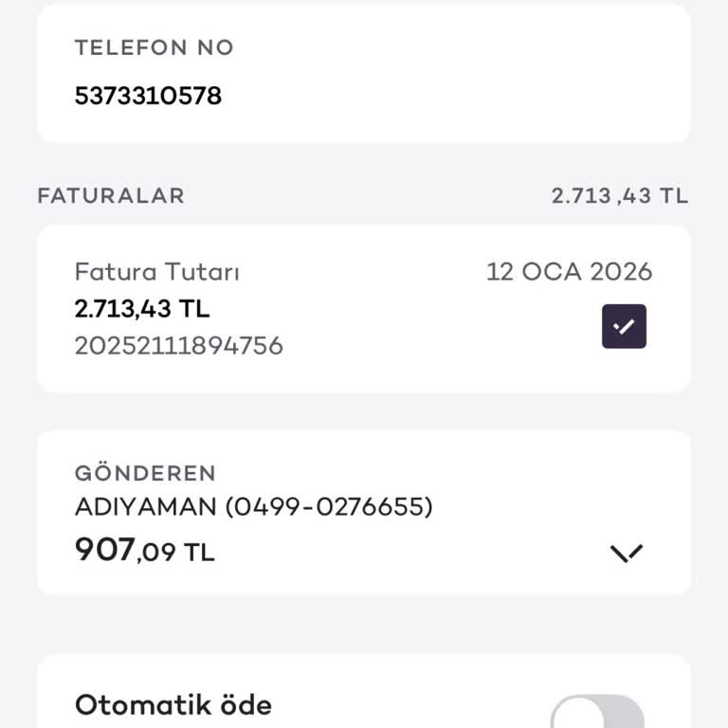
Task: Tap the due date 12 OCA 2026
Action: click(x=569, y=272)
